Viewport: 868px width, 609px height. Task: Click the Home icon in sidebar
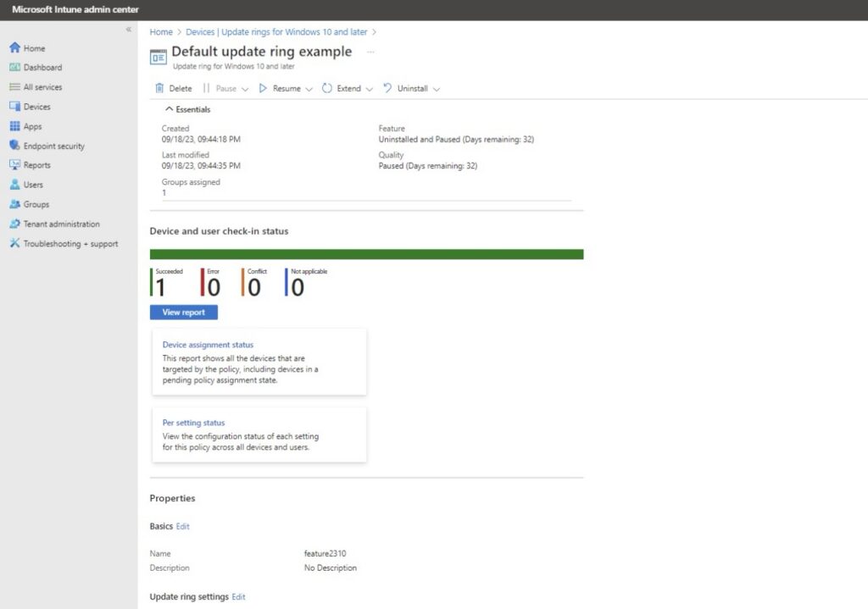click(14, 48)
